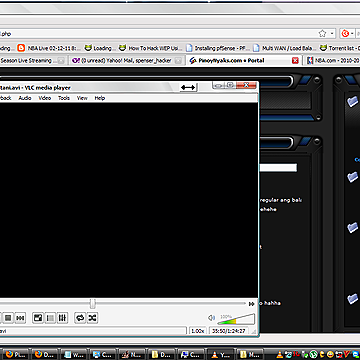This screenshot has height=360, width=360.
Task: Open the Tools menu in VLC
Action: tap(64, 98)
